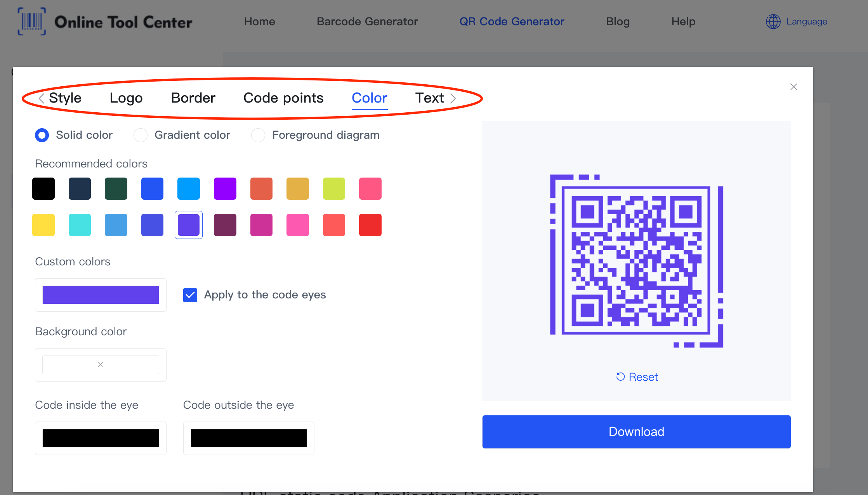Image resolution: width=868 pixels, height=495 pixels.
Task: Click the Reset QR code button
Action: coord(637,376)
